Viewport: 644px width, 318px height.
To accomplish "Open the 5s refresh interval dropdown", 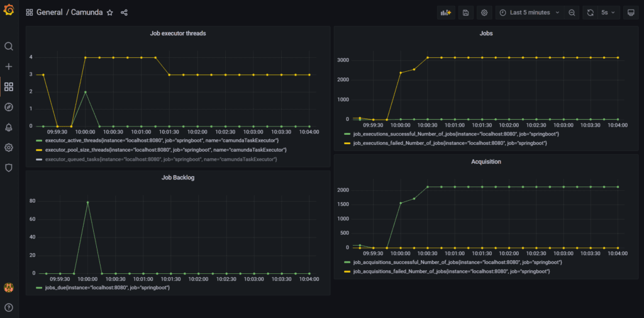I will 608,13.
